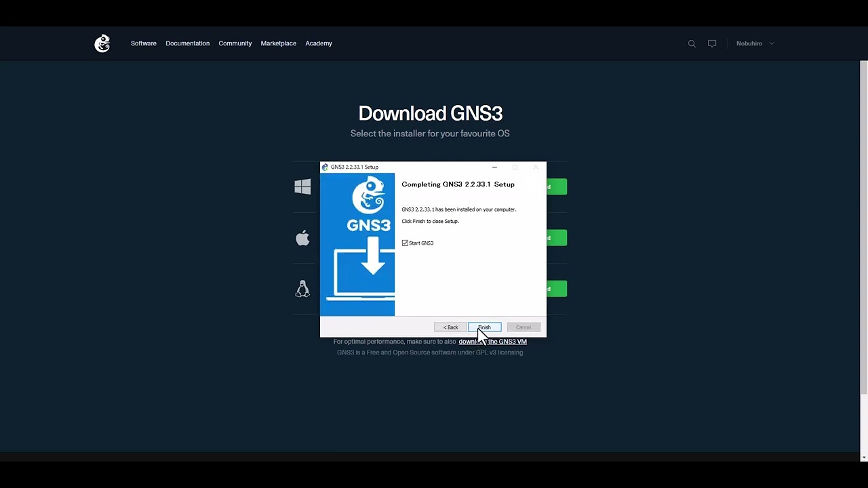Open the Academy menu
The image size is (868, 488).
319,43
